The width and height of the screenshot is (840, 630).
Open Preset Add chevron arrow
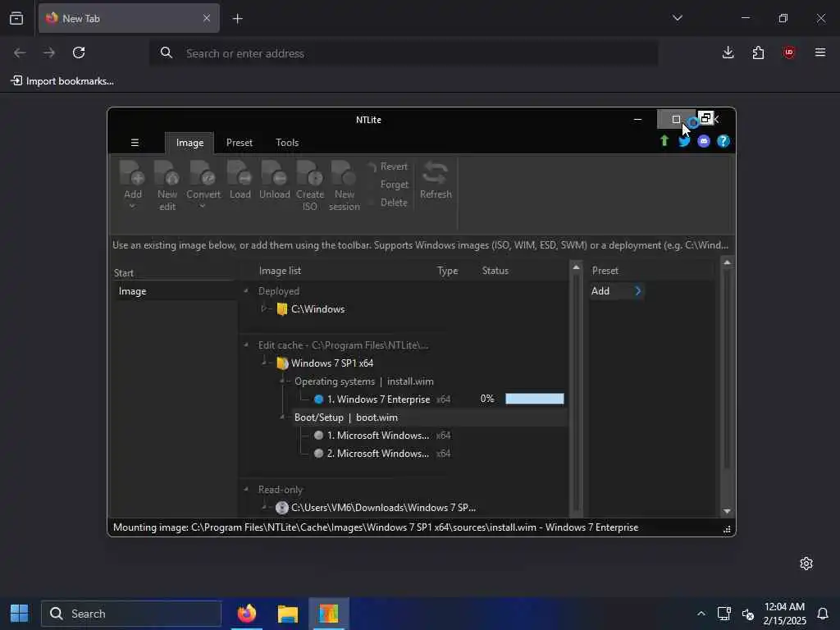637,291
